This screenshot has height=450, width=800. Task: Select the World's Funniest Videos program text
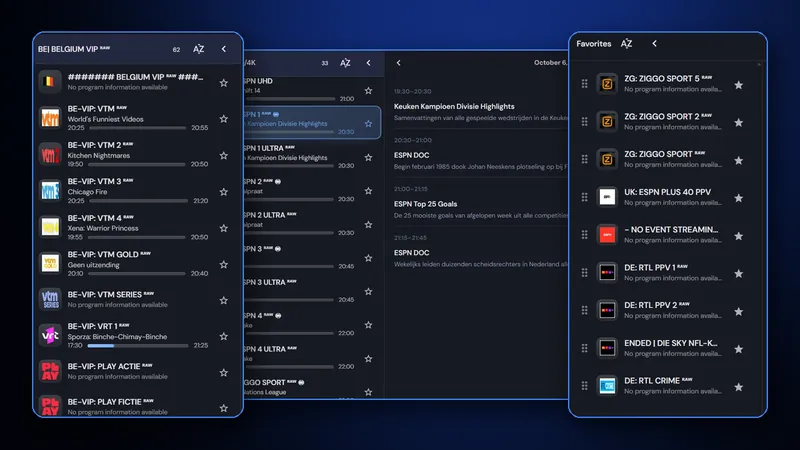pos(106,119)
